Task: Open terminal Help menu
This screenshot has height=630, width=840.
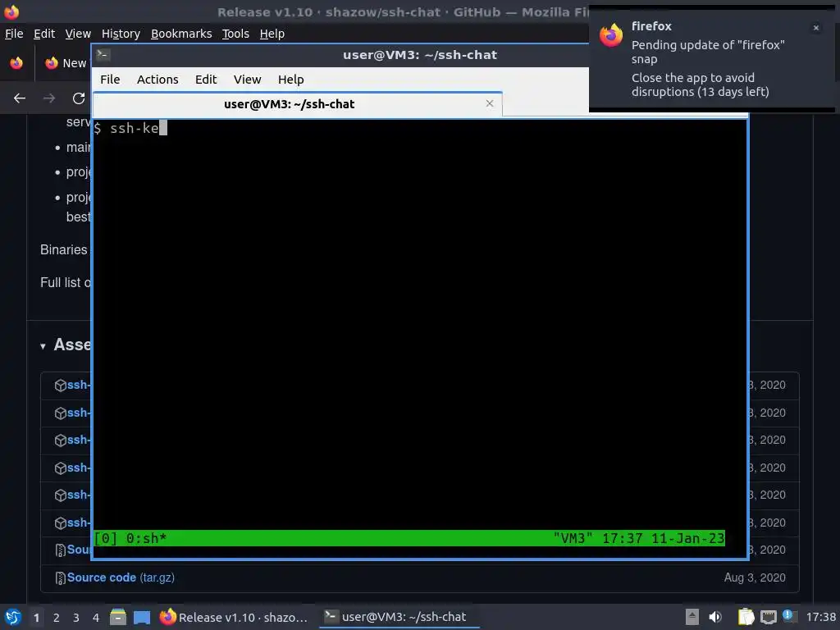Action: click(291, 80)
